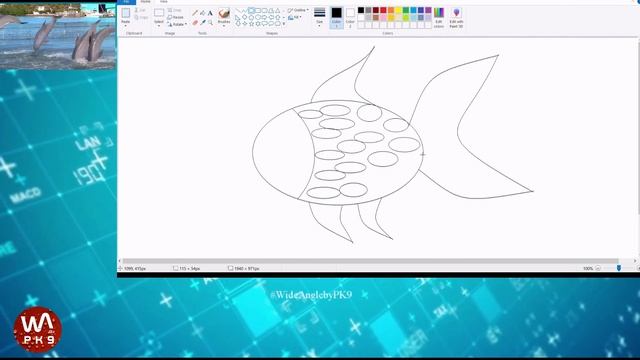Screen dimensions: 640x360
Task: Click the horizontal scrollbar of the canvas
Action: click(x=371, y=261)
